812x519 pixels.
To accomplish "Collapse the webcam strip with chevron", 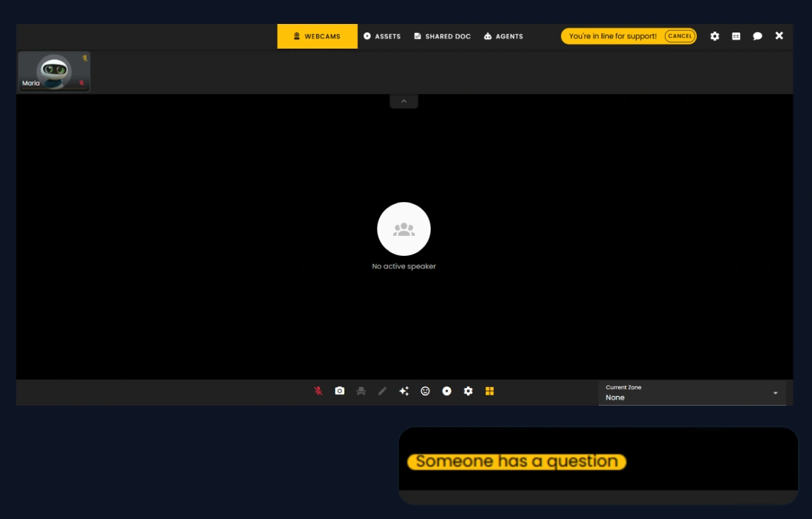I will pos(404,102).
